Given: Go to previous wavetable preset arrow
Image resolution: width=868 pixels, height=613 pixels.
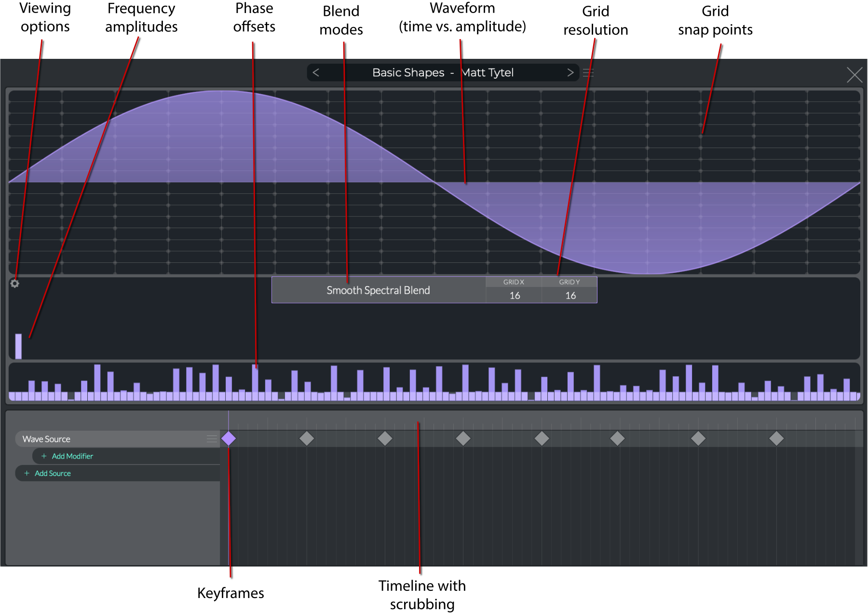Looking at the screenshot, I should pos(316,72).
